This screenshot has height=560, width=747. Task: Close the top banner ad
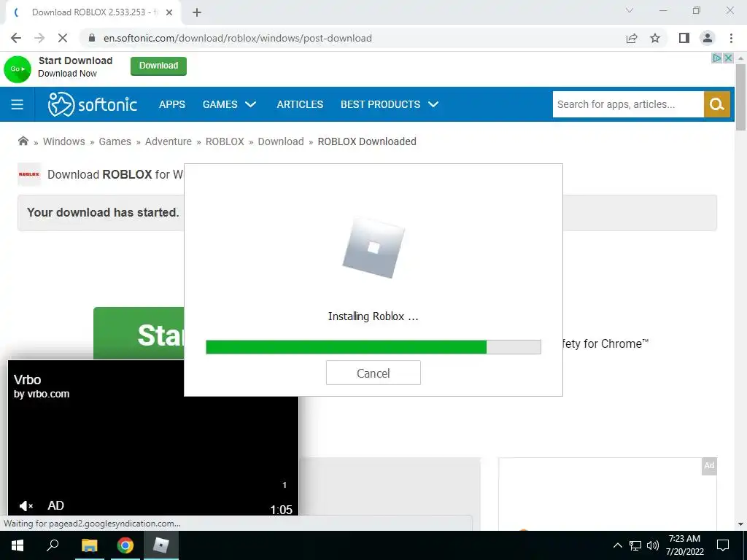[728, 58]
